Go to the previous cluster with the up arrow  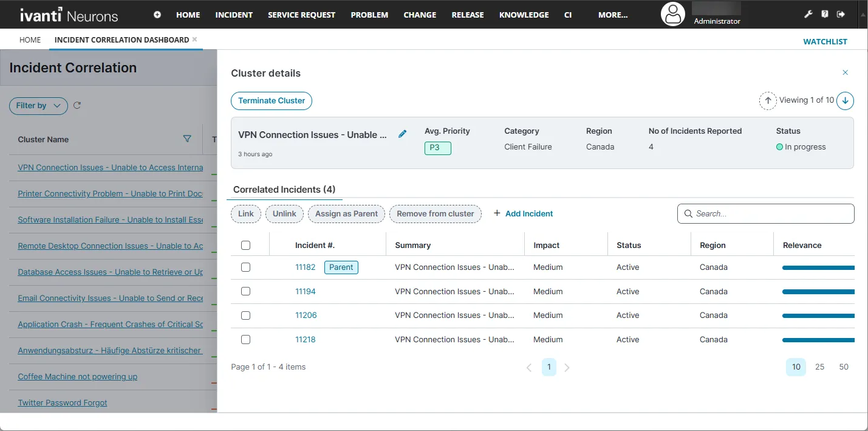pyautogui.click(x=768, y=100)
